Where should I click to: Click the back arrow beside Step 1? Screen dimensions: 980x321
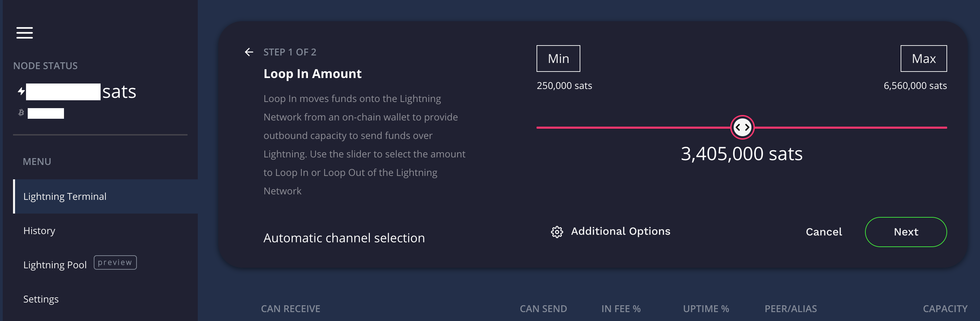pos(249,52)
